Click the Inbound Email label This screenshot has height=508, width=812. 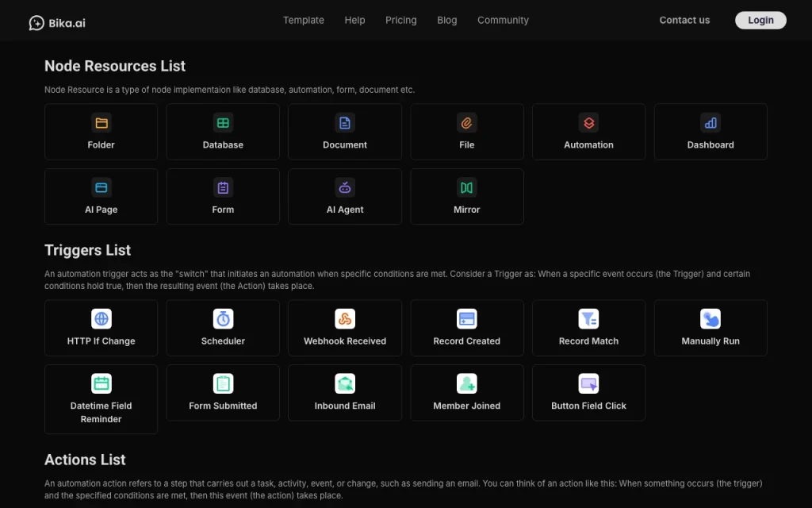point(345,406)
